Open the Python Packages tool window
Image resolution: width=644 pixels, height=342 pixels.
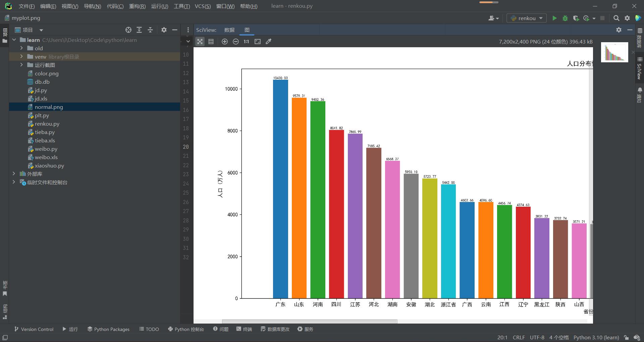pos(108,329)
